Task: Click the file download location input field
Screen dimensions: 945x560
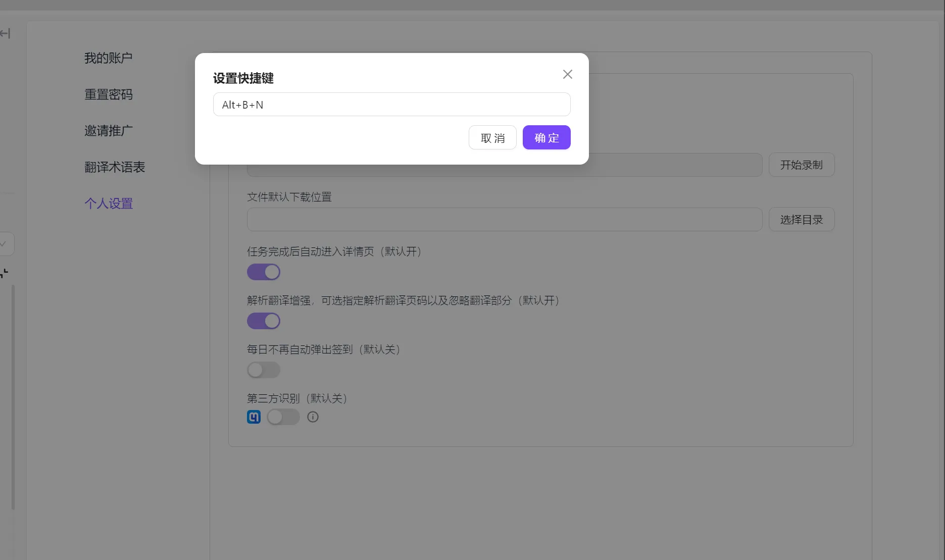Action: coord(505,220)
